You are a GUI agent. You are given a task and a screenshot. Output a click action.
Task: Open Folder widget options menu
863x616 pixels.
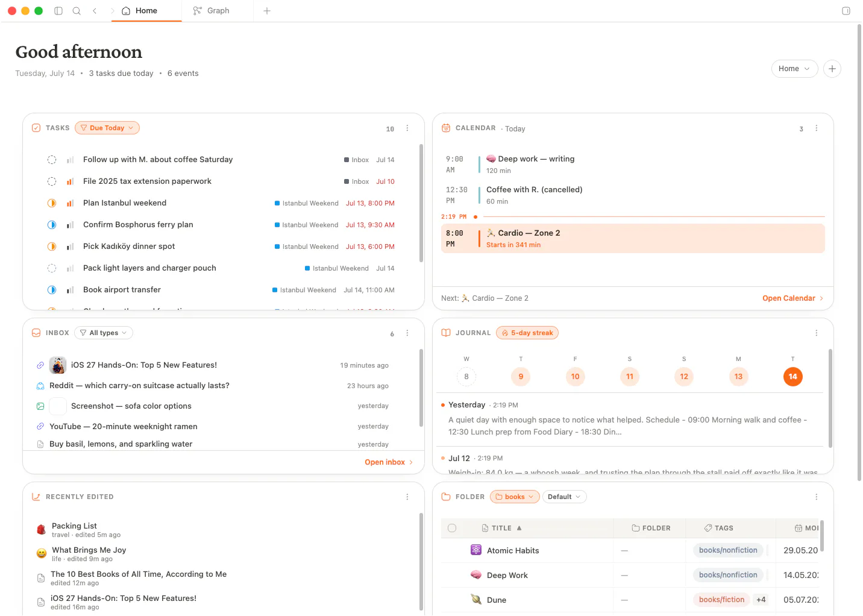[x=817, y=497]
